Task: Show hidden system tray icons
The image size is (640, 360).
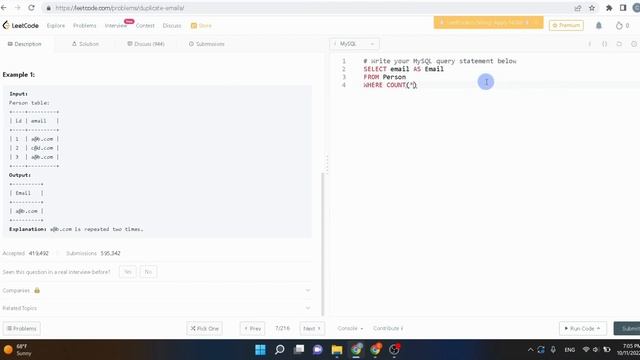Action: click(x=530, y=350)
